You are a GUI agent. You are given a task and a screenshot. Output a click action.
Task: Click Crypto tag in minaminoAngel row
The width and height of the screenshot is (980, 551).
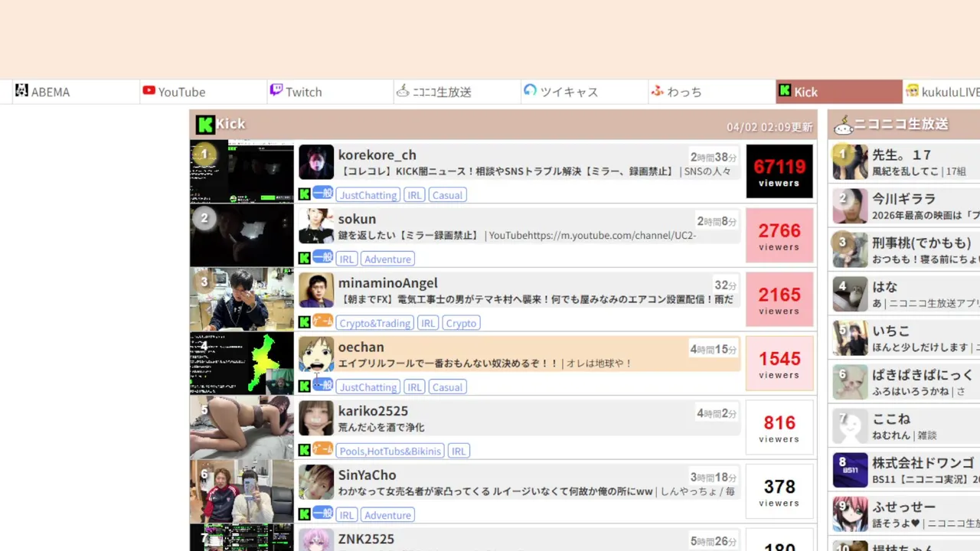(461, 323)
